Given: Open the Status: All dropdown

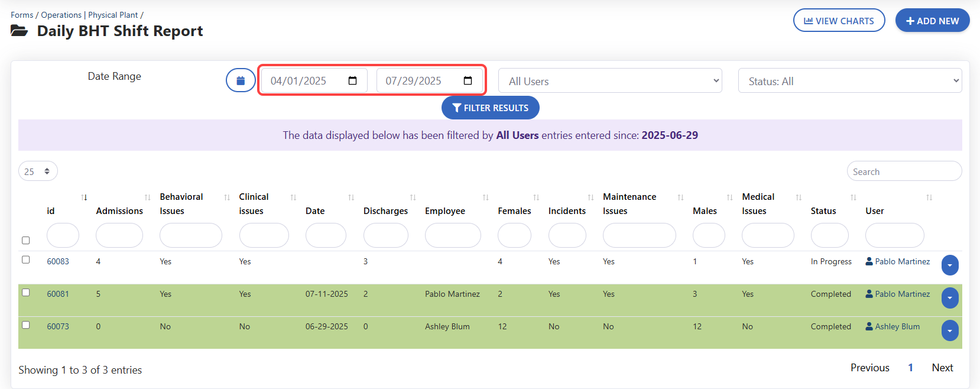Looking at the screenshot, I should (x=849, y=81).
